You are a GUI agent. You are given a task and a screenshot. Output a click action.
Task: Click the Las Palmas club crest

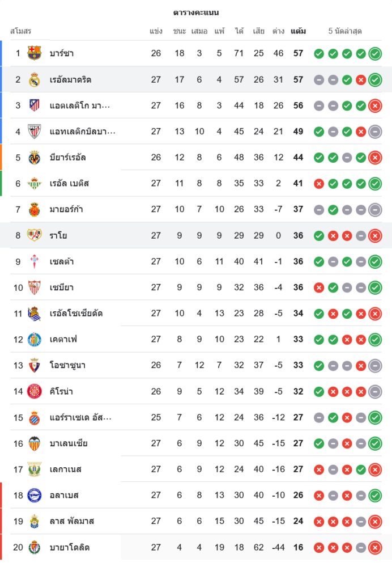(35, 521)
